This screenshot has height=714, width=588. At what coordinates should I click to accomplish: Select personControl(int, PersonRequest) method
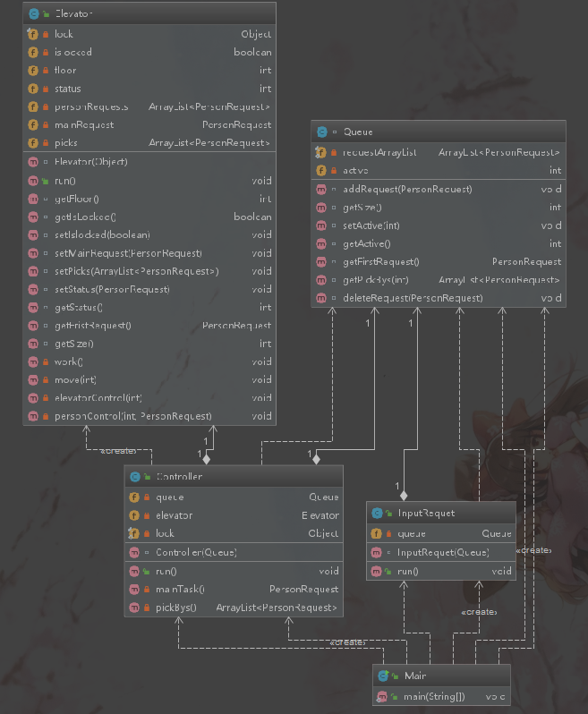(x=133, y=416)
